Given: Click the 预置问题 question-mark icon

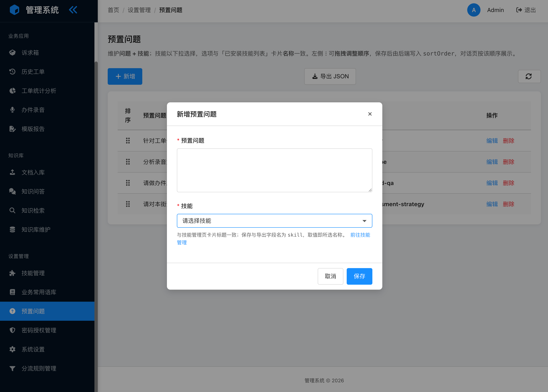Looking at the screenshot, I should coord(12,311).
